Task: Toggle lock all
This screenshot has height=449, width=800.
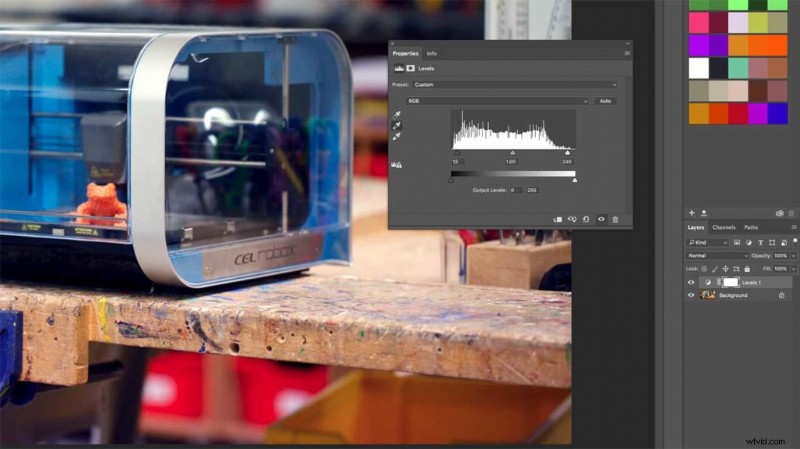Action: pos(747,269)
